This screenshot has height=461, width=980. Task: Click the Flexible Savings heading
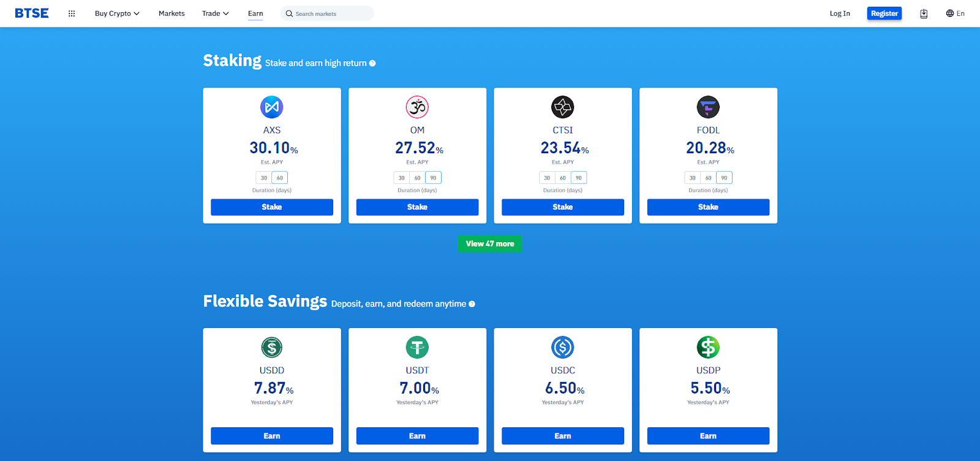265,301
